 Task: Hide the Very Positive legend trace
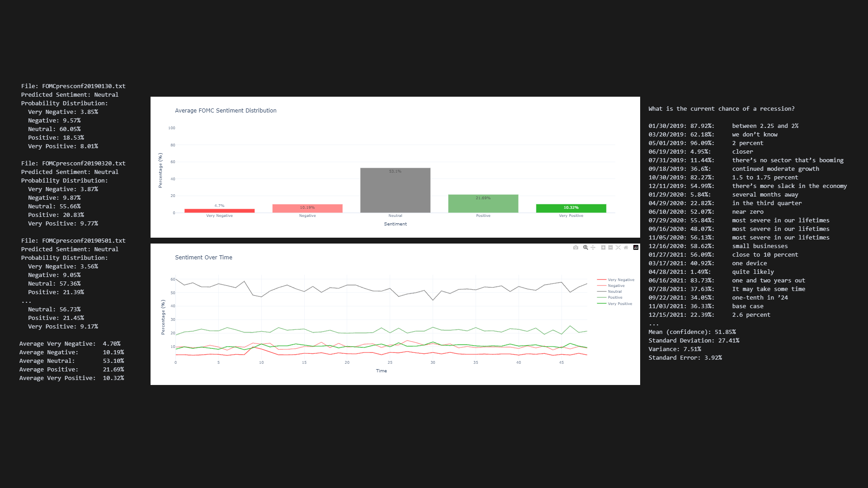pos(620,304)
